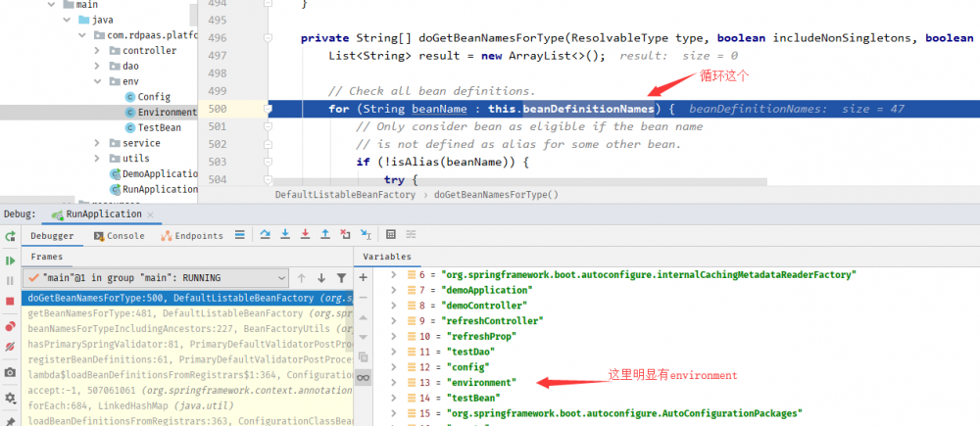Toggle Show Watches glasses icon
The width and height of the screenshot is (980, 426).
coord(364,377)
